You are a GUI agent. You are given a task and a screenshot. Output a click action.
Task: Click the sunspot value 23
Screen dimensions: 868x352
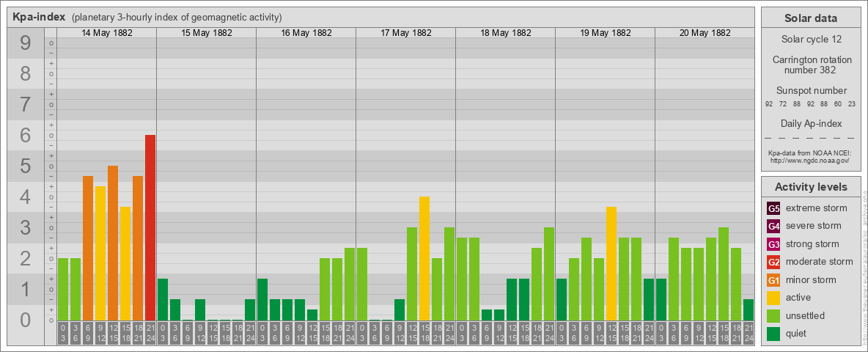852,104
